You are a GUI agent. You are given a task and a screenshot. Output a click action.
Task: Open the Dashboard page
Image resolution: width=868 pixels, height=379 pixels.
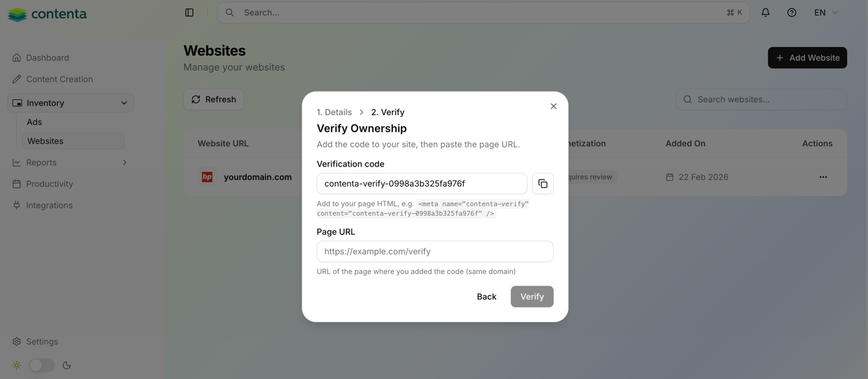47,58
